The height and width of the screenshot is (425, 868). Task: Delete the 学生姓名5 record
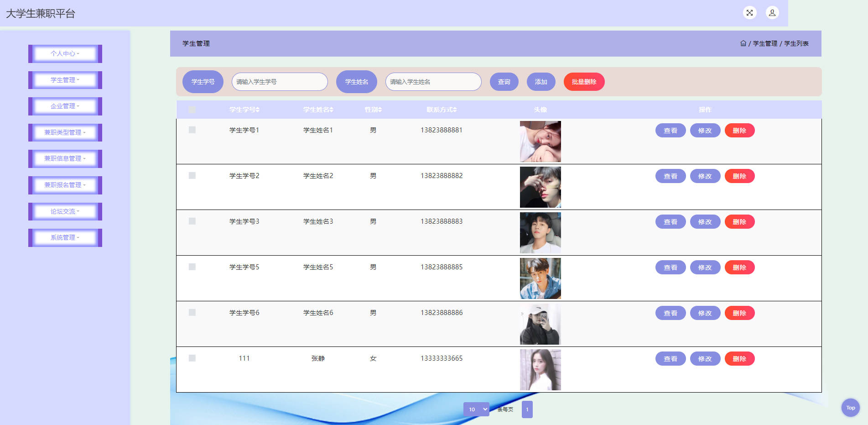[740, 268]
